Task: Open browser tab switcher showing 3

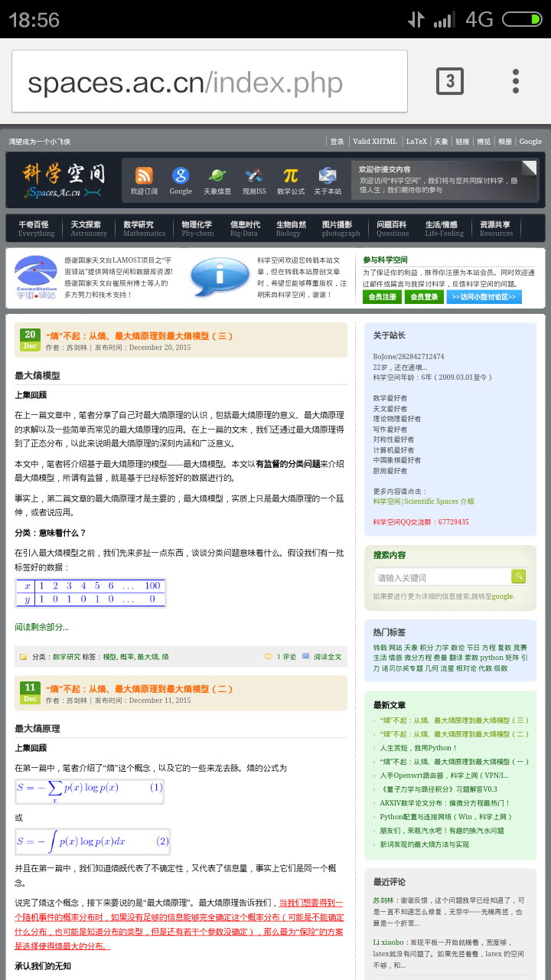Action: (x=450, y=81)
